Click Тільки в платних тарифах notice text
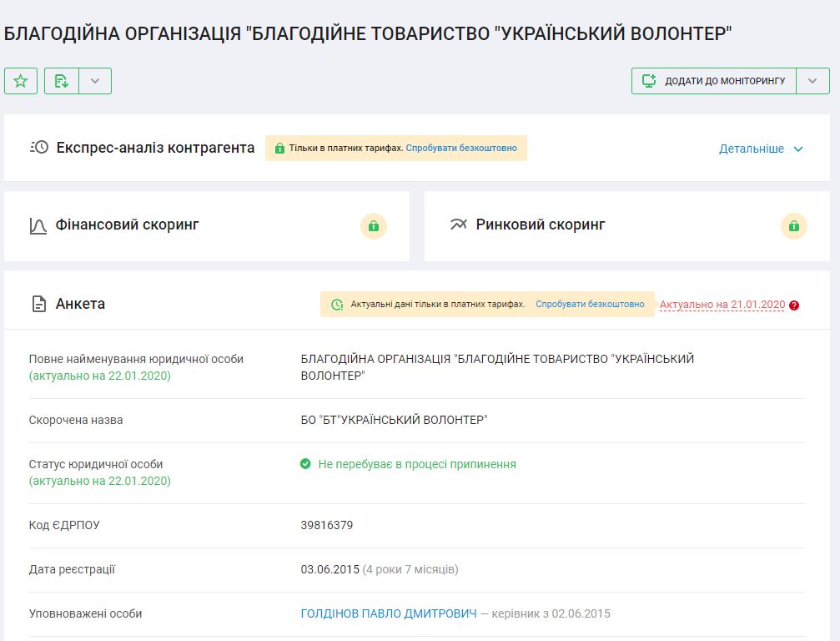 pyautogui.click(x=346, y=148)
